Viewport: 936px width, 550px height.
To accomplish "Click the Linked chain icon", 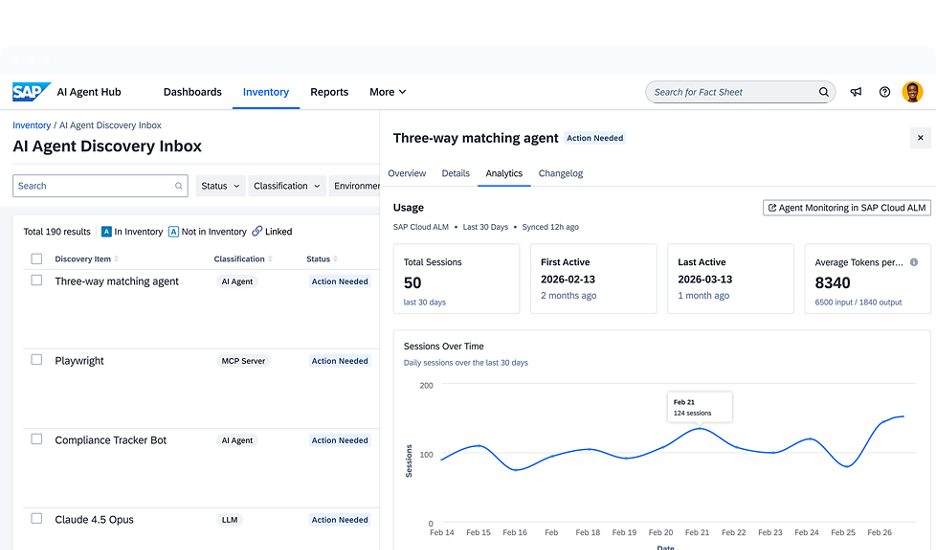I will 257,231.
